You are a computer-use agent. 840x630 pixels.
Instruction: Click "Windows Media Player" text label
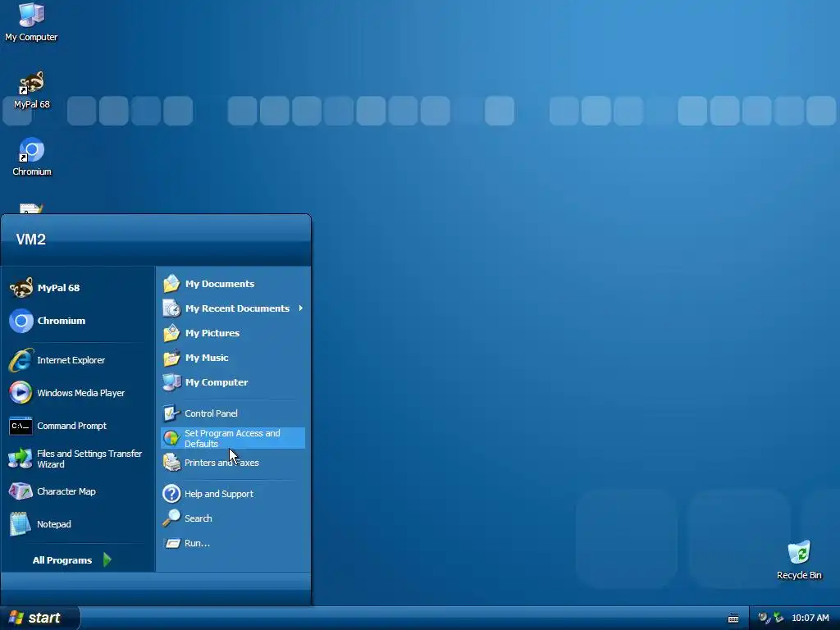(81, 393)
